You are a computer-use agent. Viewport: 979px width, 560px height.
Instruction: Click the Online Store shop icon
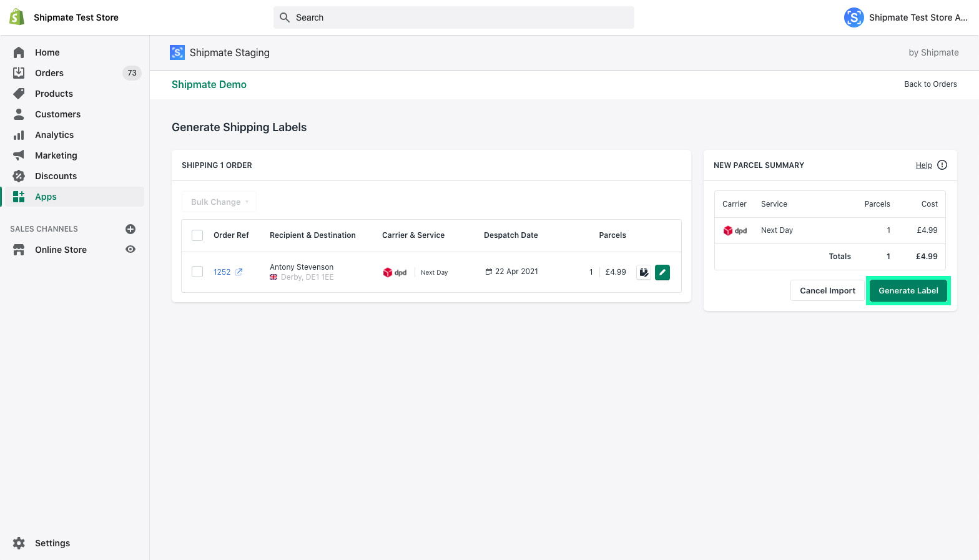pos(19,250)
